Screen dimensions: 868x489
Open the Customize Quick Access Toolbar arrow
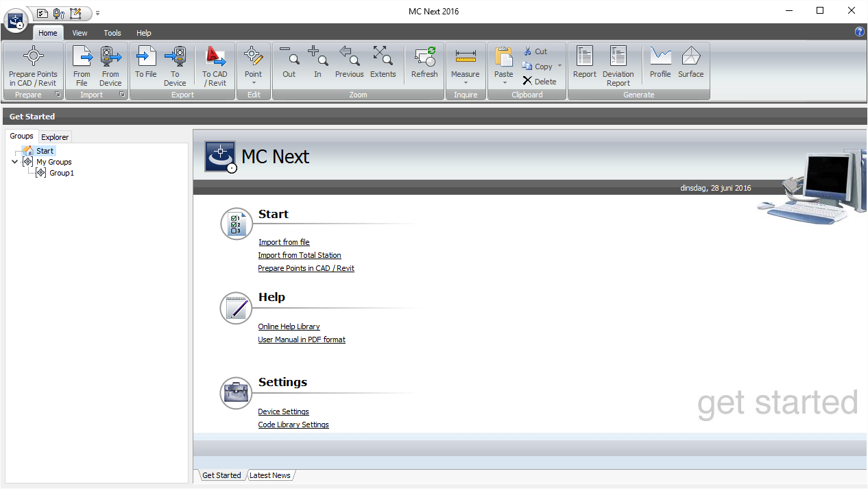pyautogui.click(x=98, y=12)
